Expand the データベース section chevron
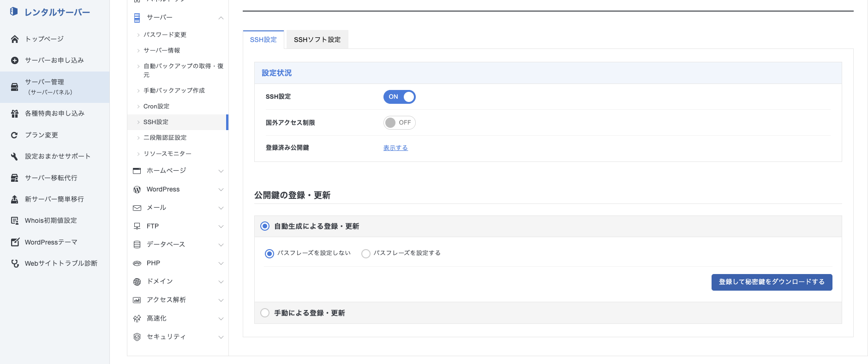868x364 pixels. coord(221,245)
